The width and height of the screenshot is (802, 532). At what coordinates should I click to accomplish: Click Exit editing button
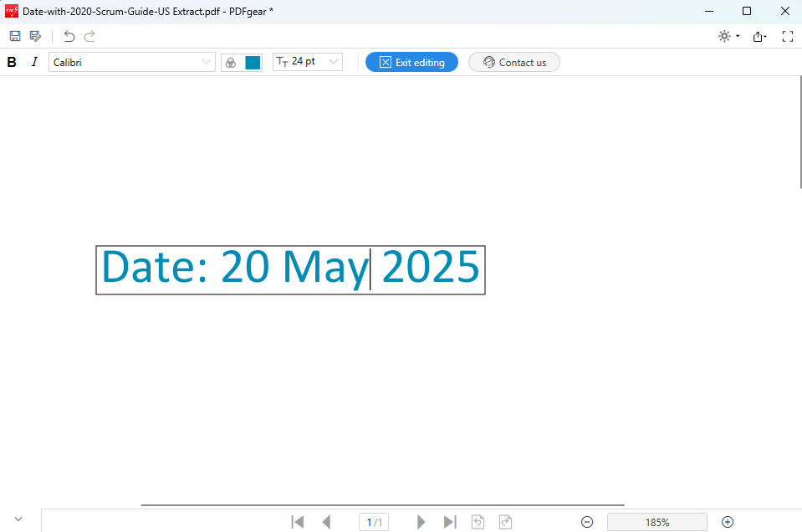pyautogui.click(x=411, y=62)
